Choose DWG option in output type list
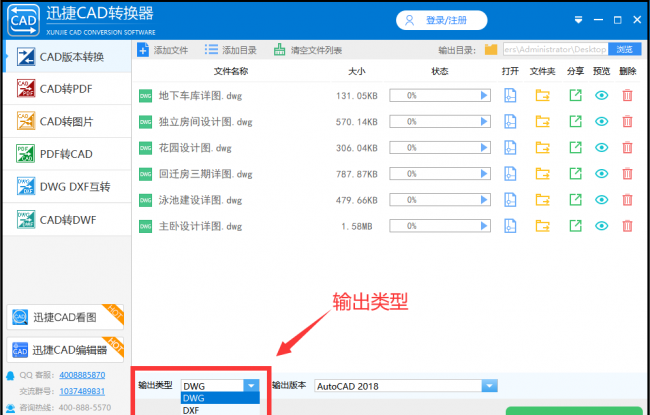 (x=220, y=398)
